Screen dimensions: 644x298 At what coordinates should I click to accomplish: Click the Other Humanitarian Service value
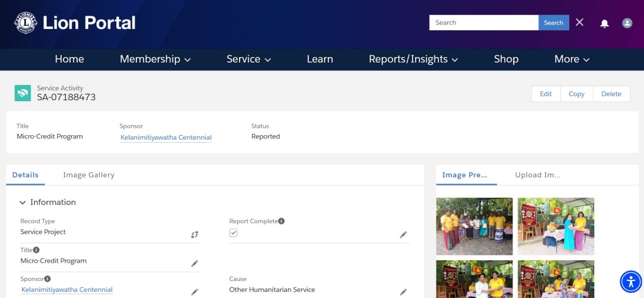click(x=272, y=290)
